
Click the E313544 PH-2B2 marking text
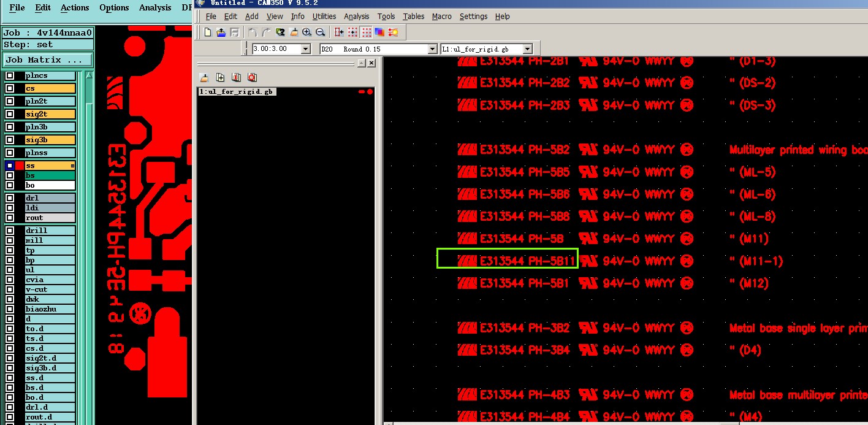(x=525, y=83)
